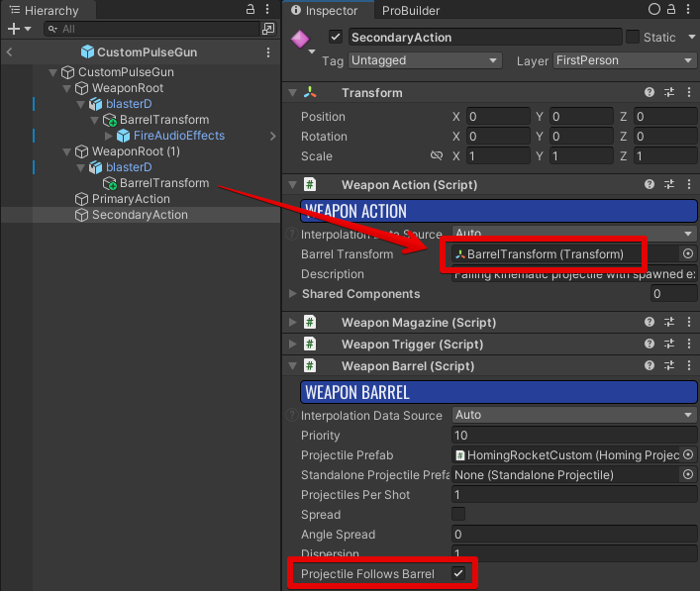
Task: Select PrimaryAction in hierarchy
Action: pyautogui.click(x=131, y=199)
